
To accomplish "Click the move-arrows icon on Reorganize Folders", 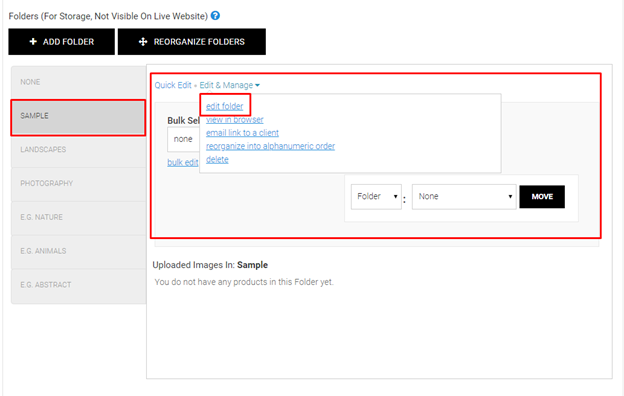I will pos(143,42).
